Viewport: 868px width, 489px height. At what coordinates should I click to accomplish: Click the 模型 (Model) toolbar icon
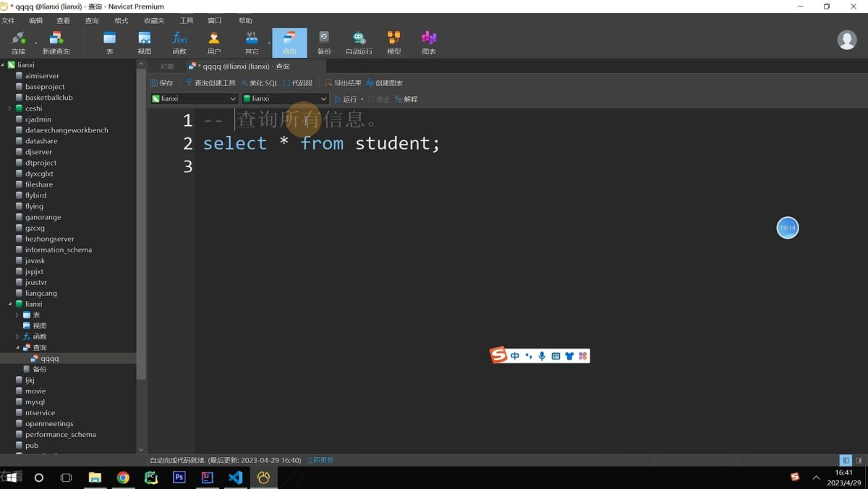point(393,43)
